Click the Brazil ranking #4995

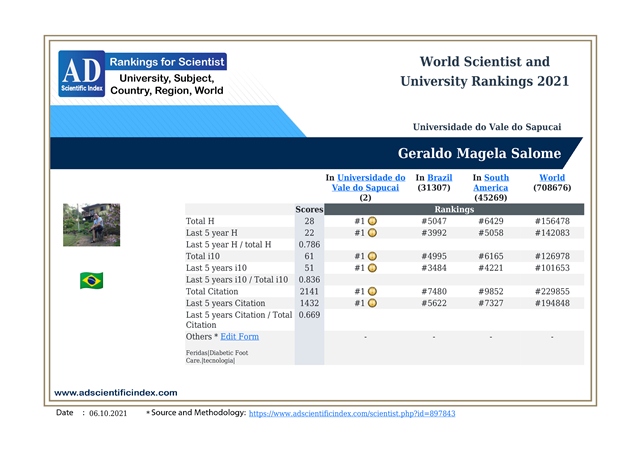tap(434, 256)
